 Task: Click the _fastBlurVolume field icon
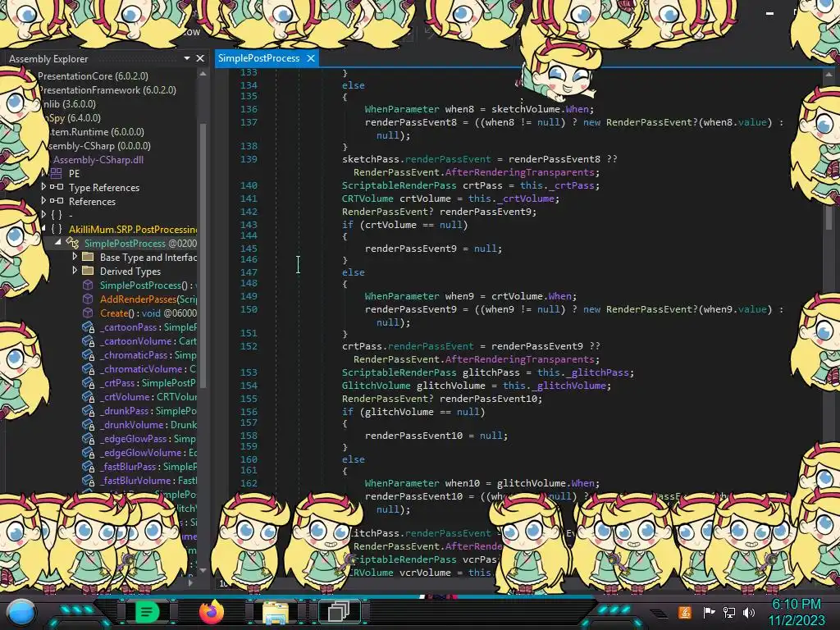click(88, 480)
